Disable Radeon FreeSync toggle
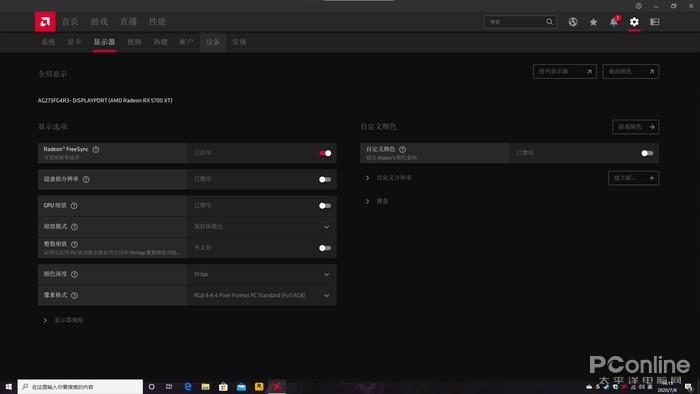Image resolution: width=700 pixels, height=394 pixels. 325,153
